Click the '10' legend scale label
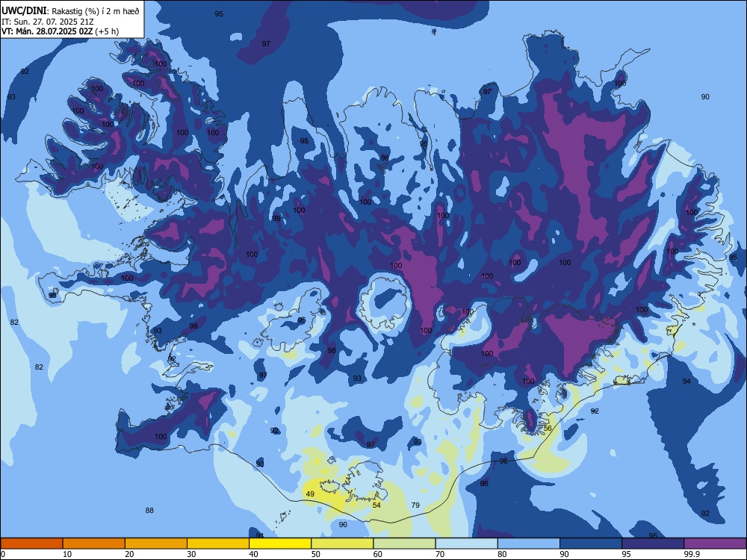 [x=67, y=554]
